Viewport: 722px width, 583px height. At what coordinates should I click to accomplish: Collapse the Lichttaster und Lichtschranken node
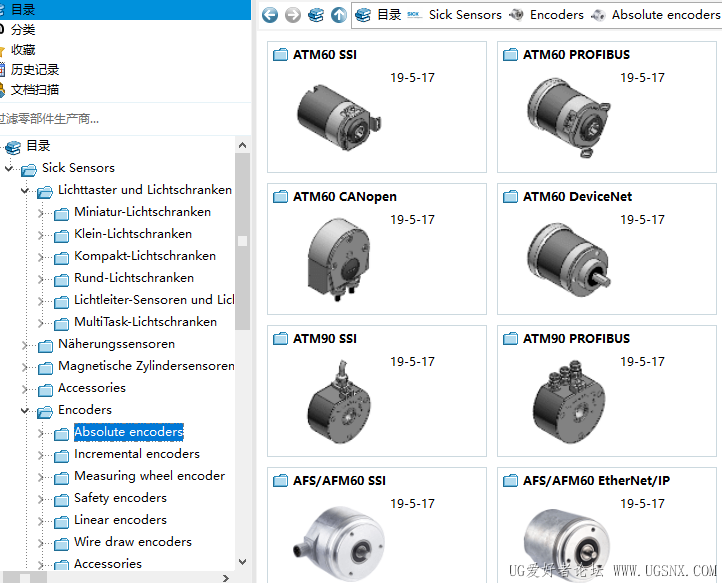(x=25, y=191)
